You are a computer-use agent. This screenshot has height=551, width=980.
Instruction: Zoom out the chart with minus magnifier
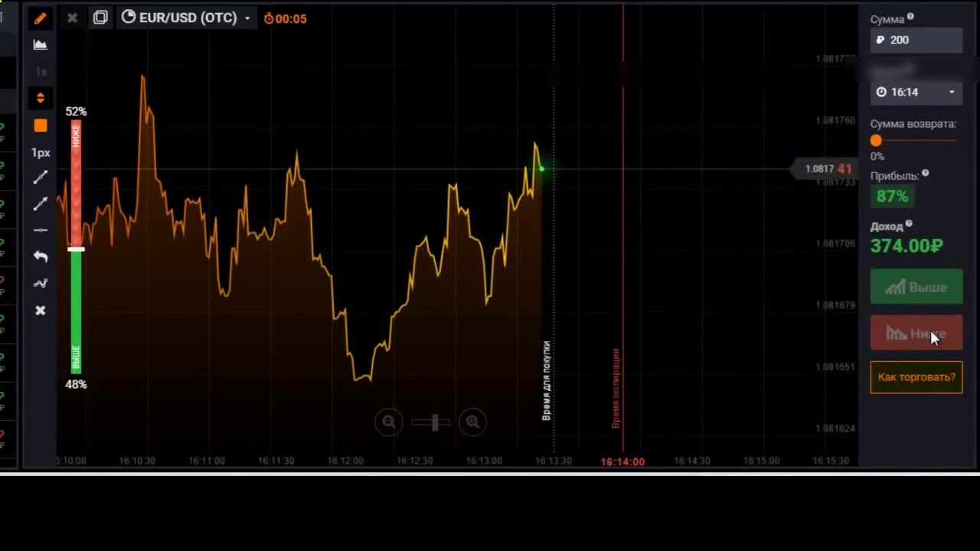pyautogui.click(x=389, y=422)
